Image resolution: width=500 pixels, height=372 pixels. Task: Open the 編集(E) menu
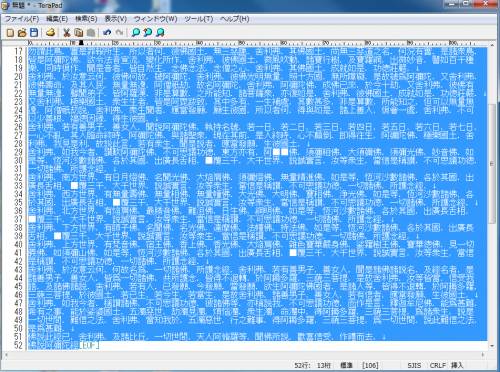(57, 19)
